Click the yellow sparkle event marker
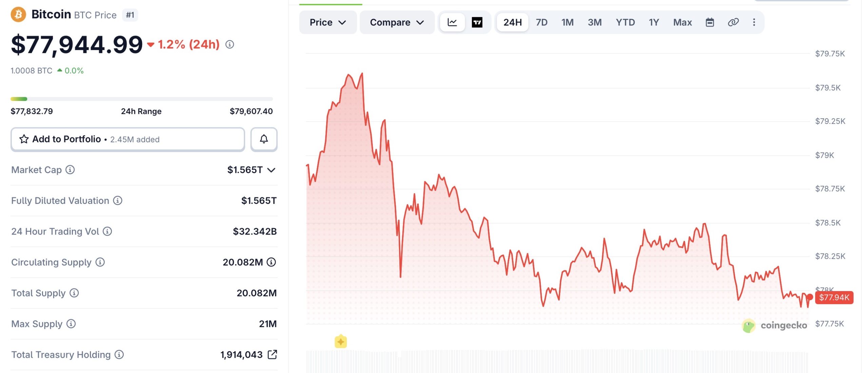The height and width of the screenshot is (373, 868). [x=341, y=341]
